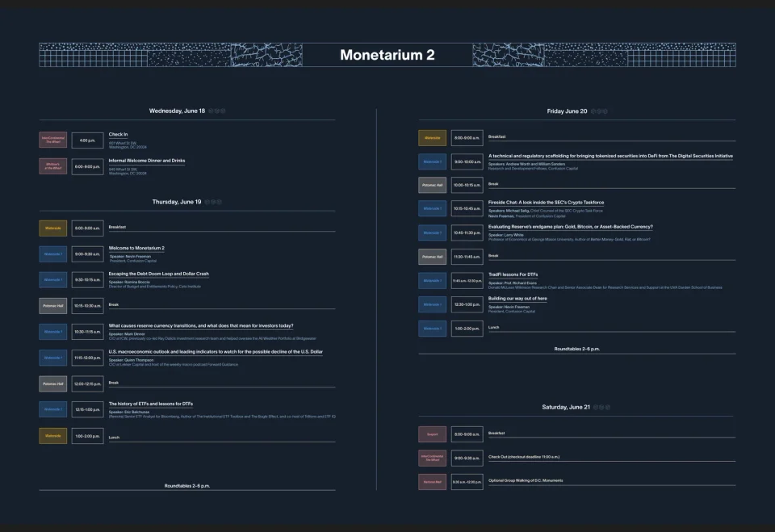Screen dimensions: 775x532
Task: Select speaker line Romina Boccia
Action: click(129, 283)
